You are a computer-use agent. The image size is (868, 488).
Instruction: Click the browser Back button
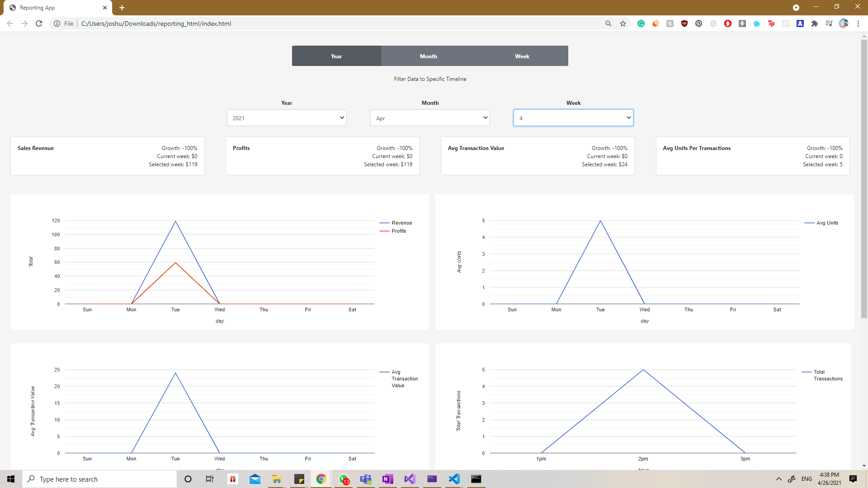[x=9, y=23]
